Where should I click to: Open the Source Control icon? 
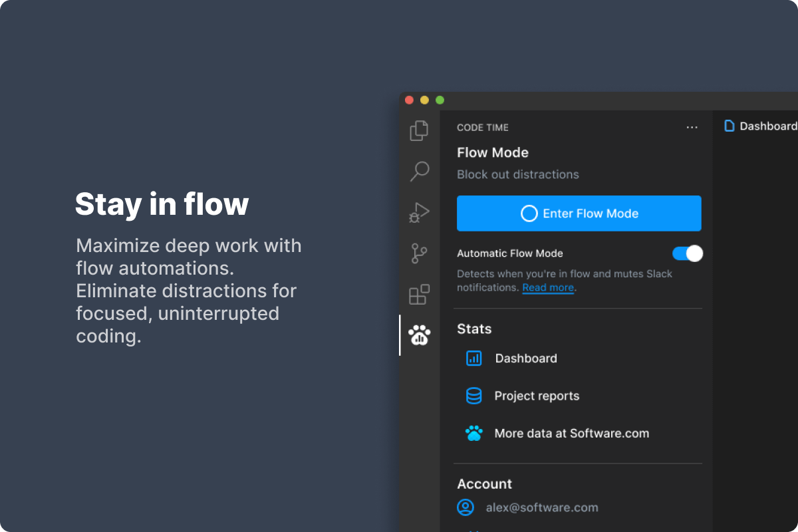click(419, 253)
